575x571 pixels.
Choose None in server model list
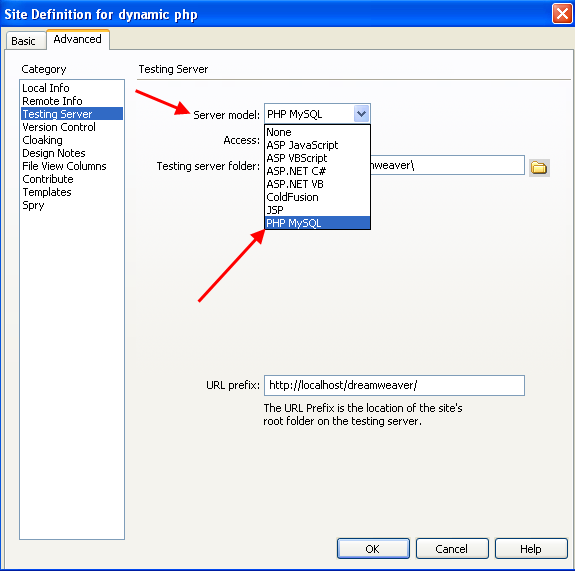click(x=317, y=132)
